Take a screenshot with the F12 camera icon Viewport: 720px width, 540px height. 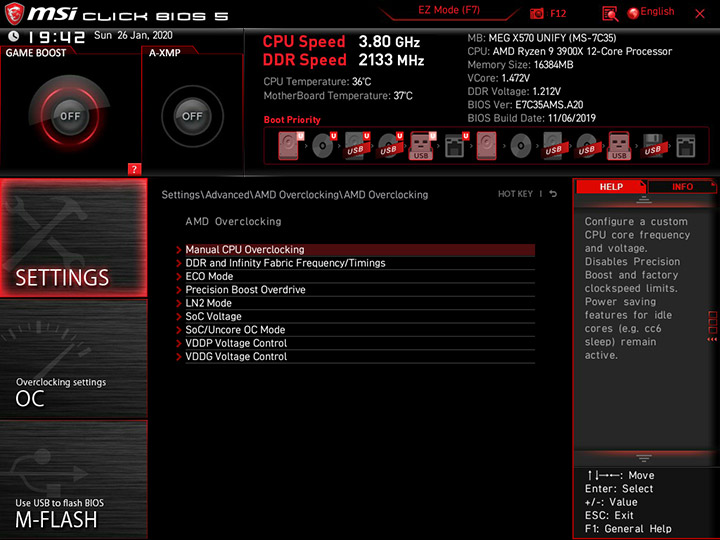click(x=536, y=13)
